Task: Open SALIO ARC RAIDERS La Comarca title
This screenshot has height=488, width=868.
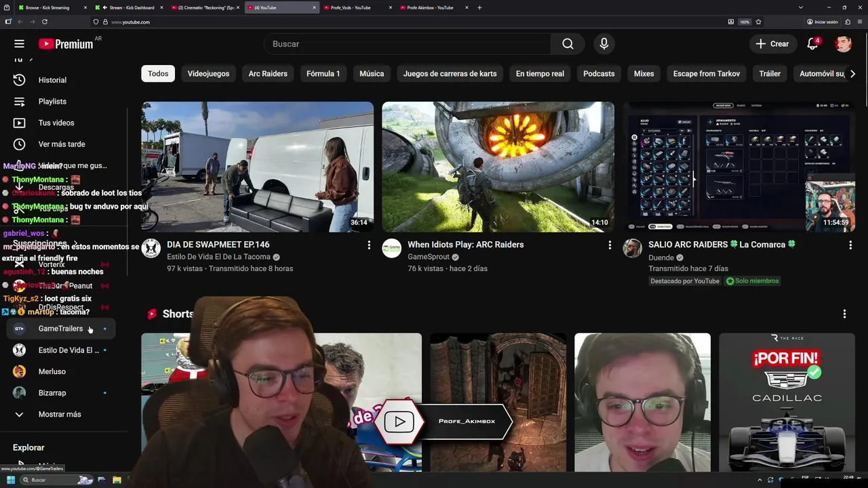Action: tap(722, 245)
